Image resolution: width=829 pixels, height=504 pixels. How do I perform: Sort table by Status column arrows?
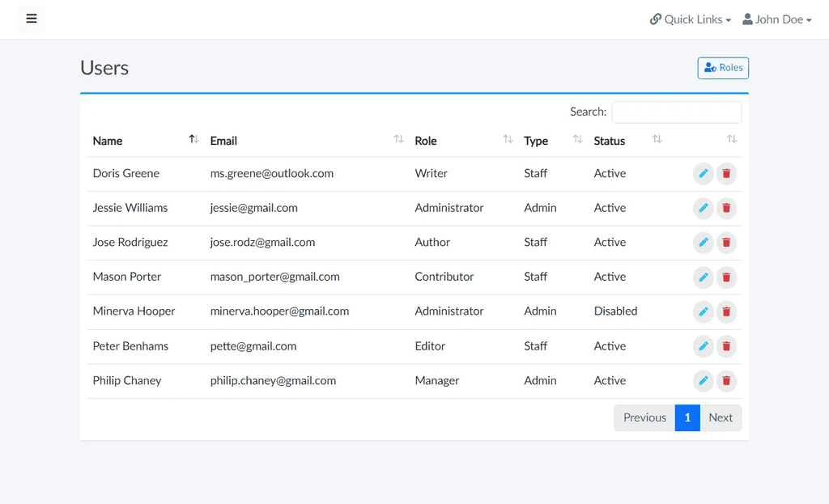click(x=657, y=139)
